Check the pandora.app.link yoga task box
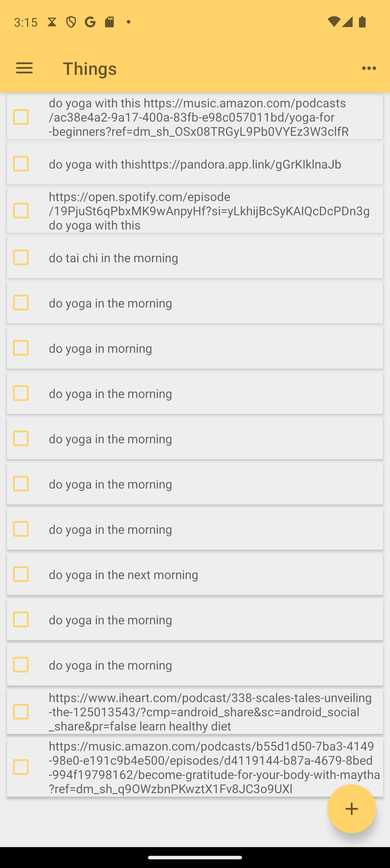The width and height of the screenshot is (390, 868). point(21,164)
